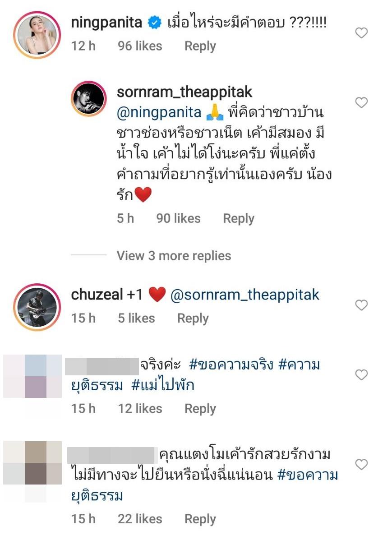Tap heart icon on chuzeal's comment
The width and height of the screenshot is (392, 540).
pyautogui.click(x=361, y=305)
